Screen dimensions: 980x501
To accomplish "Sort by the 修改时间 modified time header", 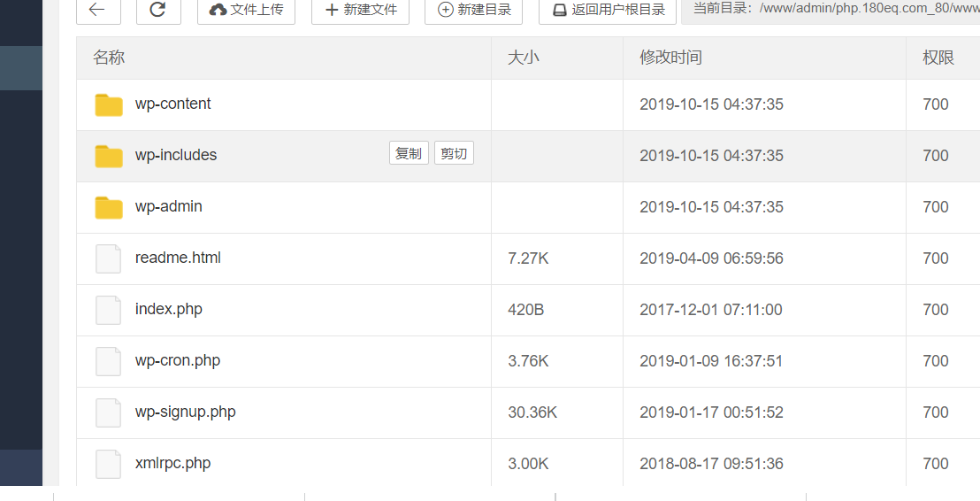I will pos(670,58).
